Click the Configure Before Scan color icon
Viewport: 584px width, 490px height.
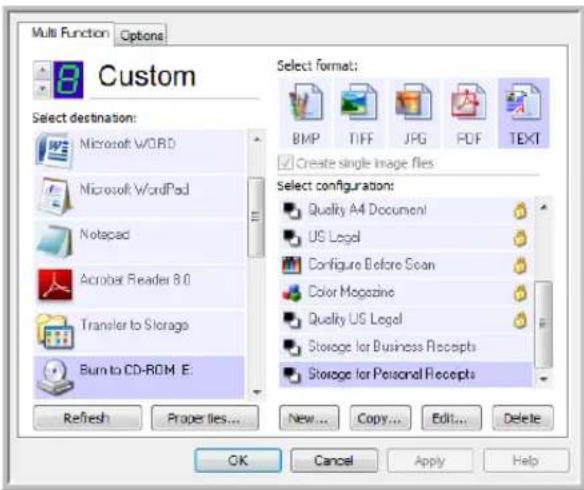click(291, 265)
